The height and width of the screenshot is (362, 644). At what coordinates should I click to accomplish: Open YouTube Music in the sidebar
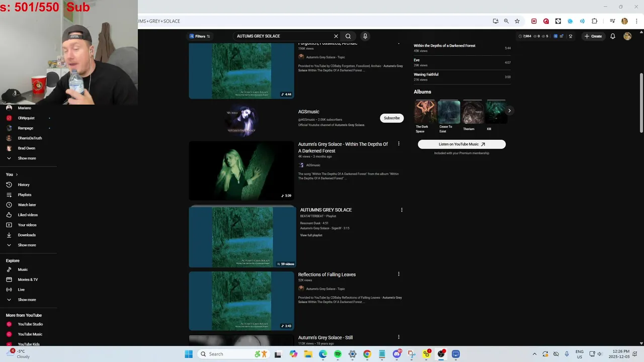pyautogui.click(x=30, y=334)
